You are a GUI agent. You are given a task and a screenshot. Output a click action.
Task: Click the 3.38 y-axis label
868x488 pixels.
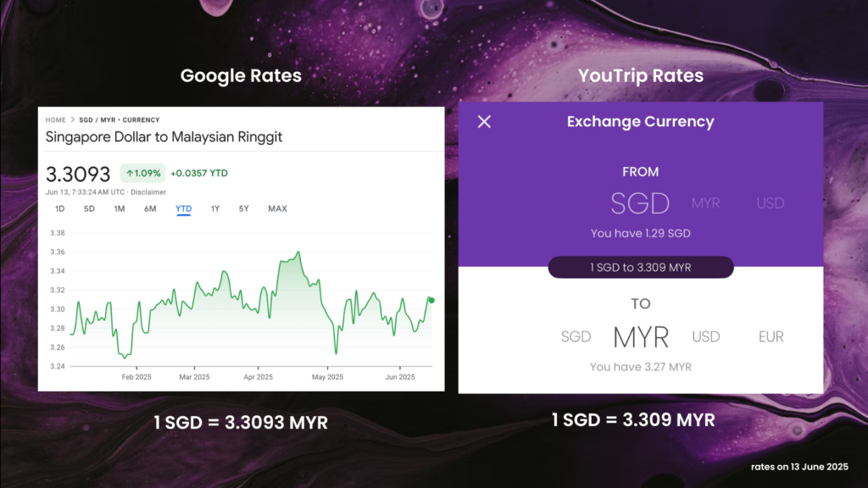[58, 233]
